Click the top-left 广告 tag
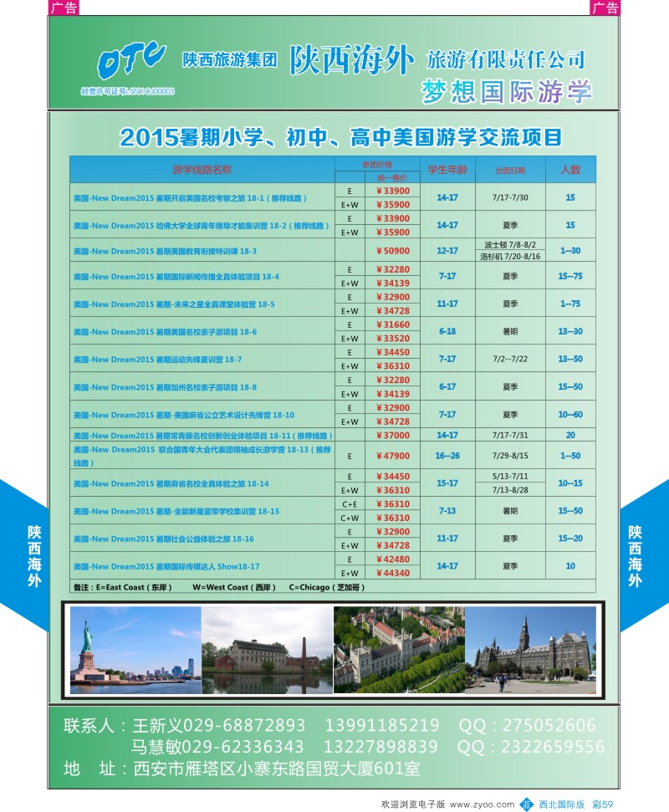Image resolution: width=669 pixels, height=812 pixels. pyautogui.click(x=64, y=8)
